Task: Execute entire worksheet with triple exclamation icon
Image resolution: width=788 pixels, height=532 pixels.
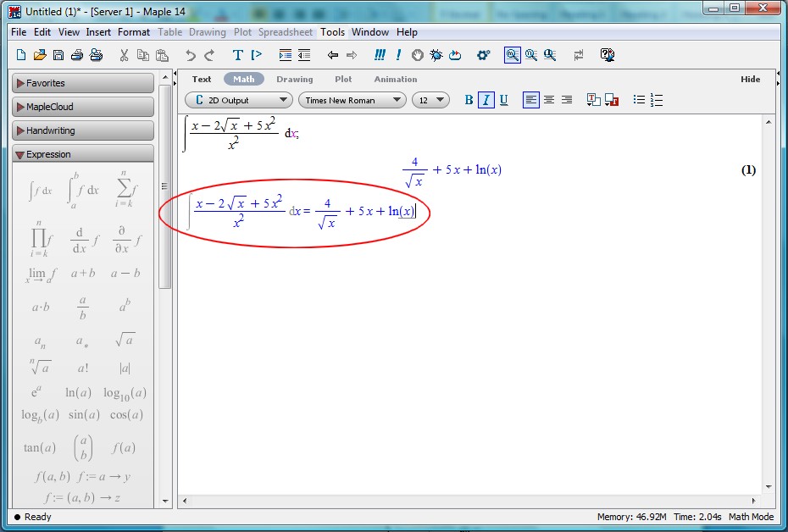Action: [x=380, y=55]
